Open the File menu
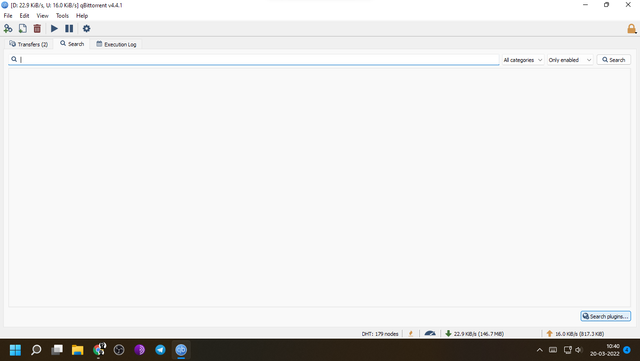Screen dimensions: 640x361 point(8,16)
